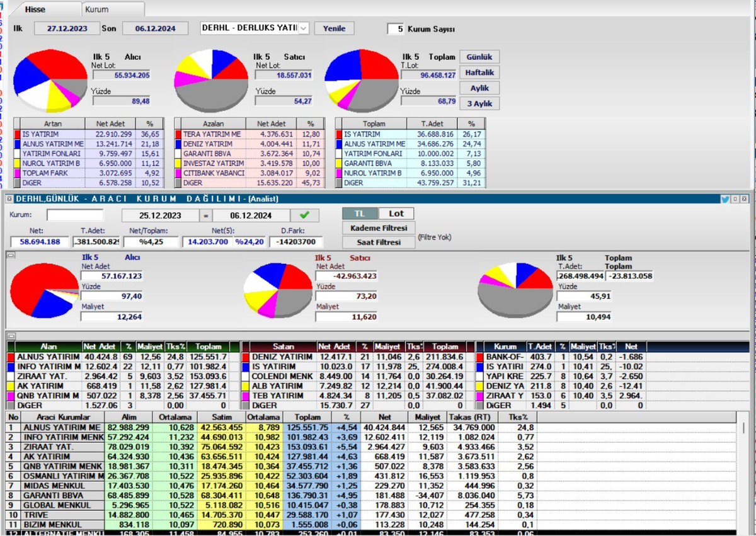
Task: Click red swatch beside TERA YATIRIM ME
Action: [x=178, y=134]
